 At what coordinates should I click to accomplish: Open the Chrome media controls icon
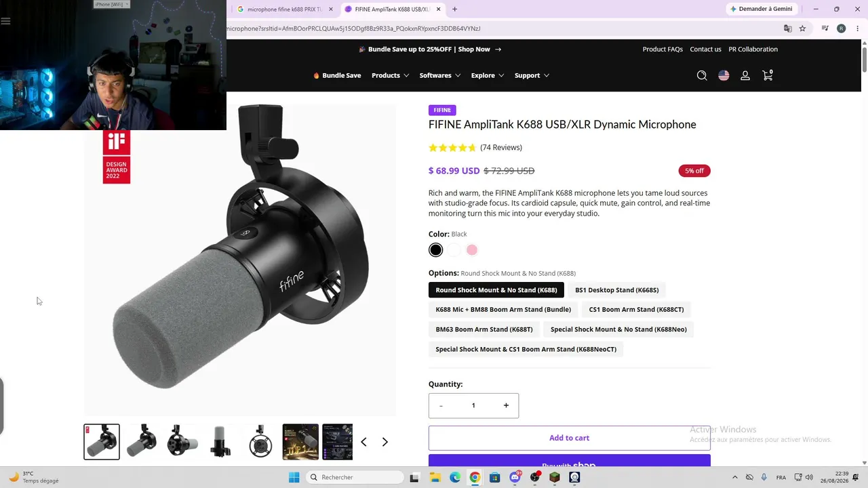coord(825,28)
